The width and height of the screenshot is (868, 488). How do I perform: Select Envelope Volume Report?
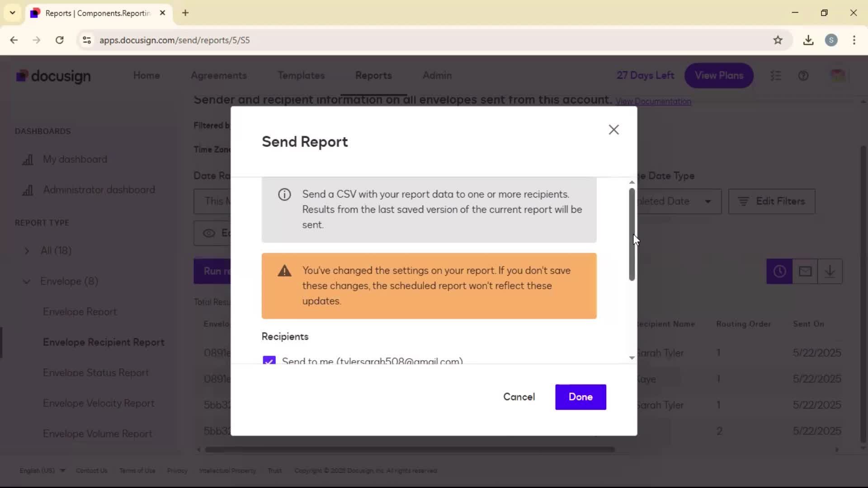pyautogui.click(x=97, y=434)
